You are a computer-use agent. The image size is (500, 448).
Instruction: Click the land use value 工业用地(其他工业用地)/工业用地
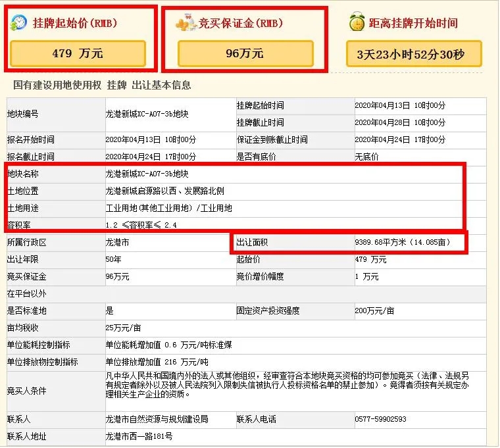168,209
